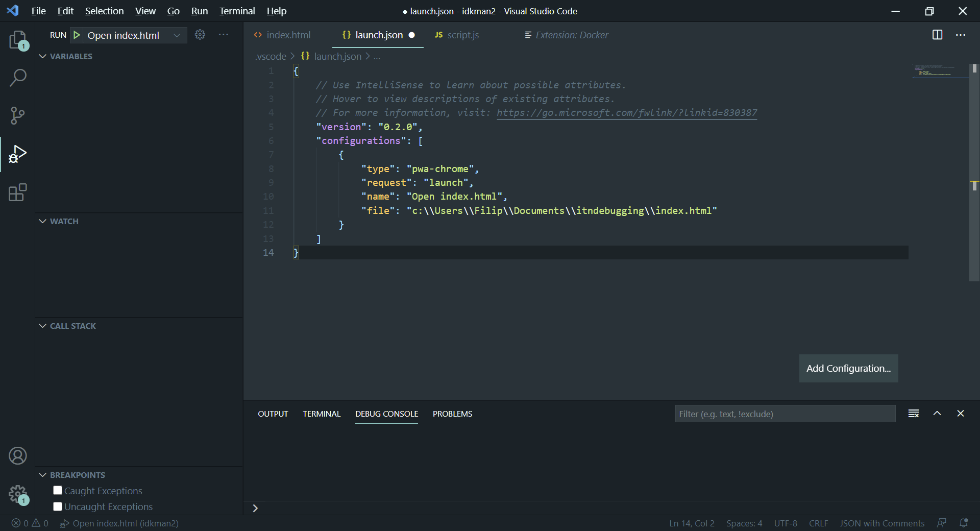Open the Extensions view icon
Image resolution: width=980 pixels, height=531 pixels.
pyautogui.click(x=18, y=192)
